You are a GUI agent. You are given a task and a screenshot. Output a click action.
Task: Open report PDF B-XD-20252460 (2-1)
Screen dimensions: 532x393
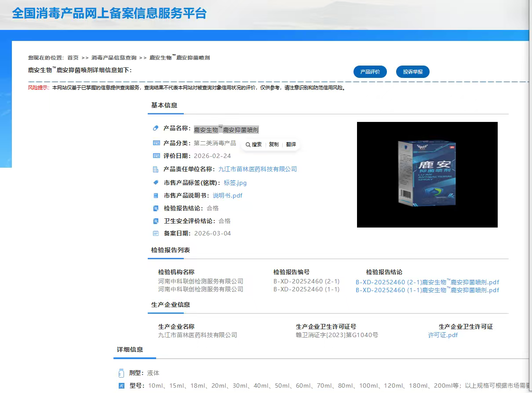[427, 282]
